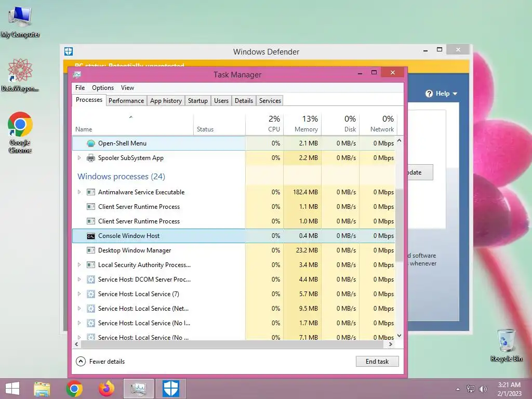Select the Google Chrome desktop shortcut
This screenshot has height=399, width=532.
pyautogui.click(x=20, y=132)
